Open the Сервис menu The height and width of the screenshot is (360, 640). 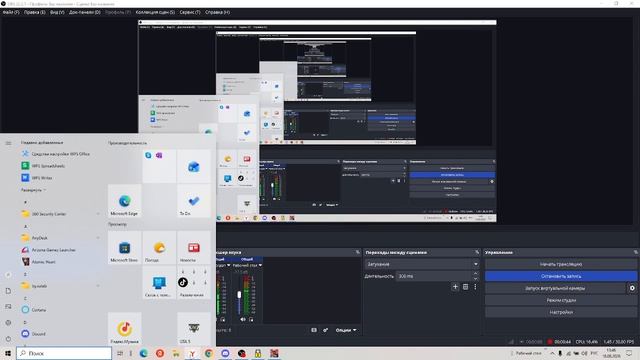(190, 12)
